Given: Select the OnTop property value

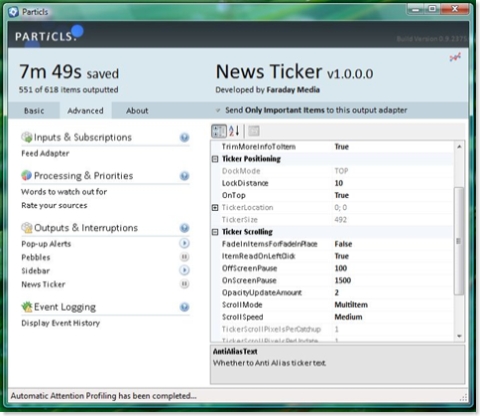Looking at the screenshot, I should 342,195.
